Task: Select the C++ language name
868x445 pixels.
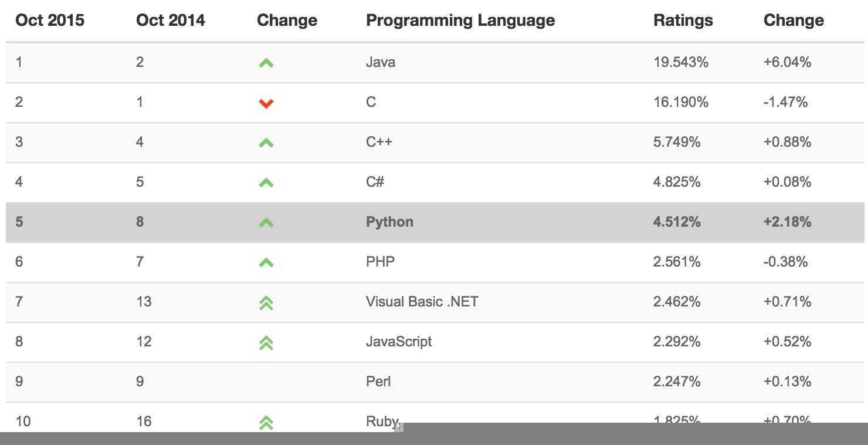Action: [379, 142]
